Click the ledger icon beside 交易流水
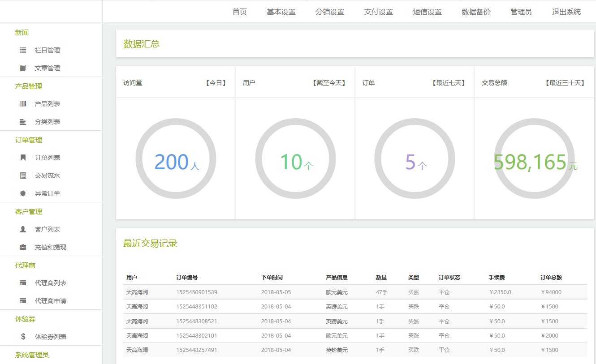The width and height of the screenshot is (596, 364). (23, 176)
